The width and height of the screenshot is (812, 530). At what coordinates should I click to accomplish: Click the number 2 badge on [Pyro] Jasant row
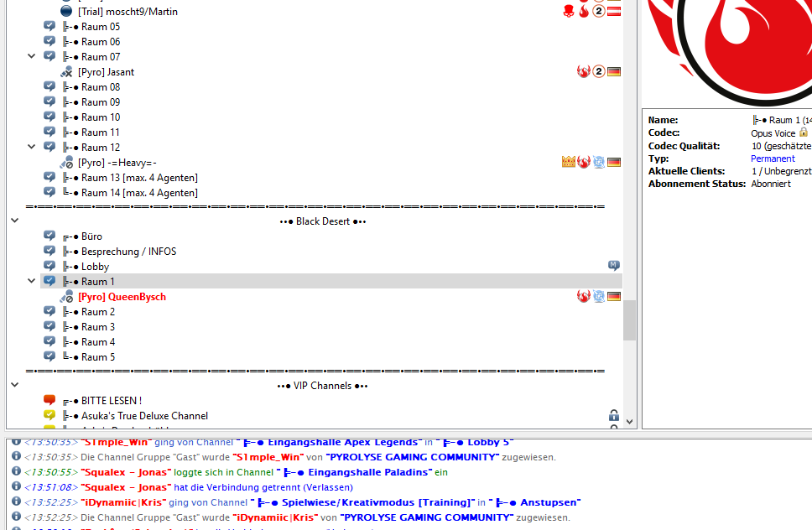599,71
